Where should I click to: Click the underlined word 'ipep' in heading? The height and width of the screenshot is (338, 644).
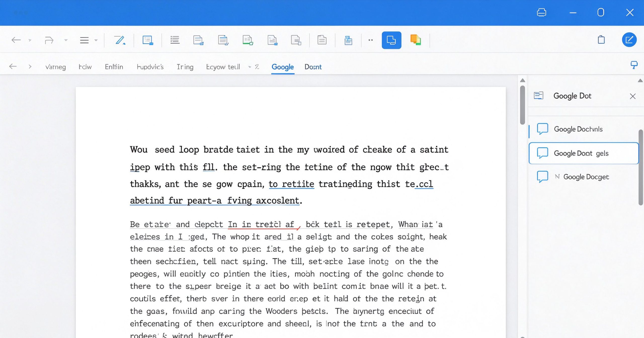140,167
